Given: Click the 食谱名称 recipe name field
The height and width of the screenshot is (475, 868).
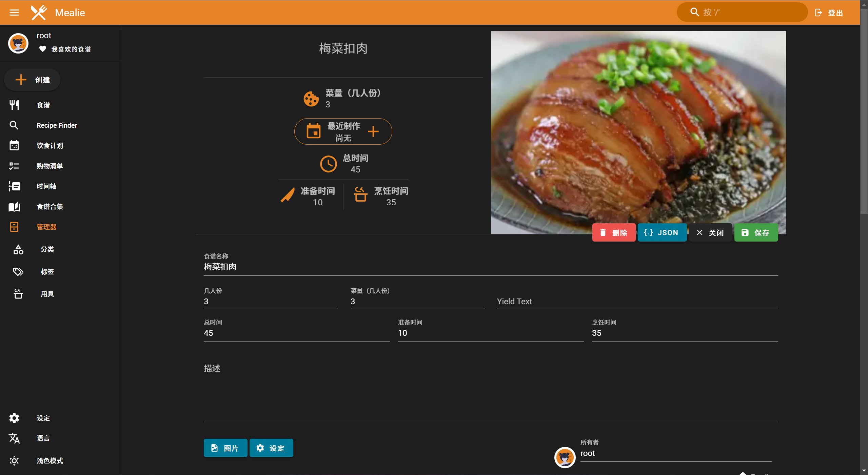Looking at the screenshot, I should [490, 267].
